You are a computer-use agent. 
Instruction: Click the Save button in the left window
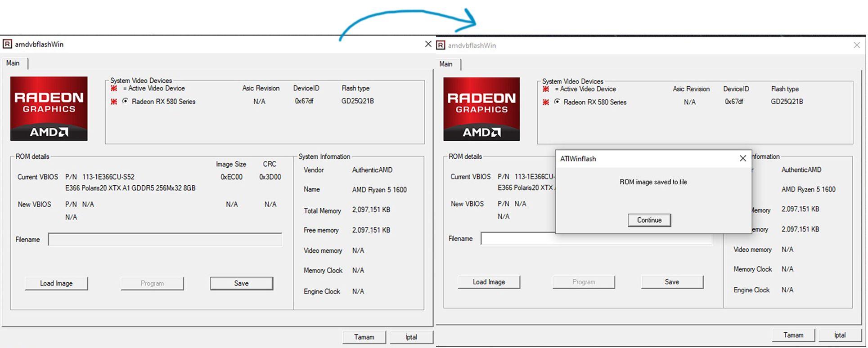pyautogui.click(x=241, y=283)
